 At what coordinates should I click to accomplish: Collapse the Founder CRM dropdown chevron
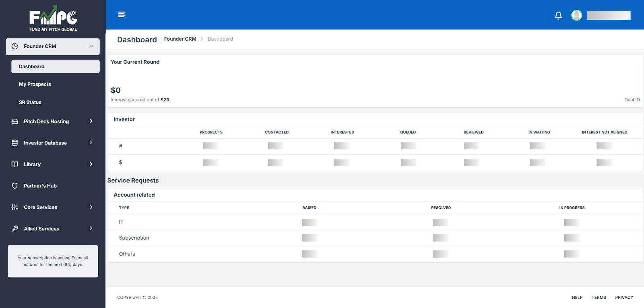click(91, 46)
